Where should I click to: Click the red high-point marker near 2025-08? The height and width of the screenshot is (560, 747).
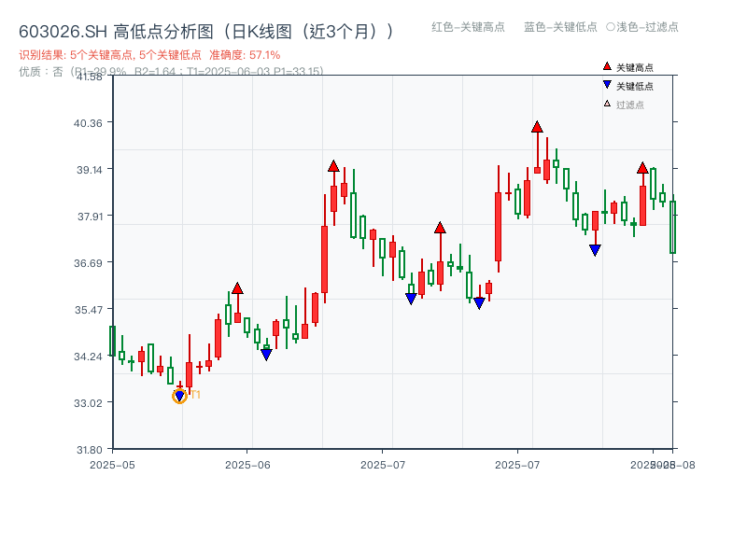click(642, 166)
